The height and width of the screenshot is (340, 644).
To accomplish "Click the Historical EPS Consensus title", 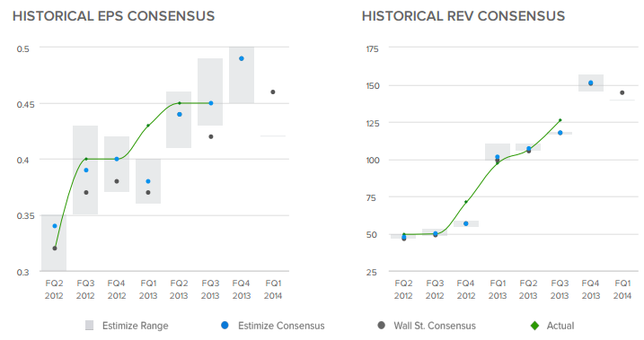I will pos(114,16).
